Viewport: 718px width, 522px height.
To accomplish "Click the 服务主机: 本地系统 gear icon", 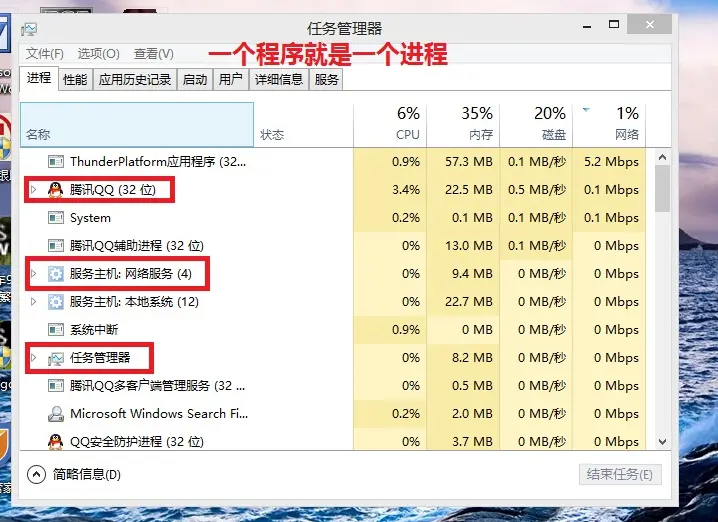I will [56, 302].
